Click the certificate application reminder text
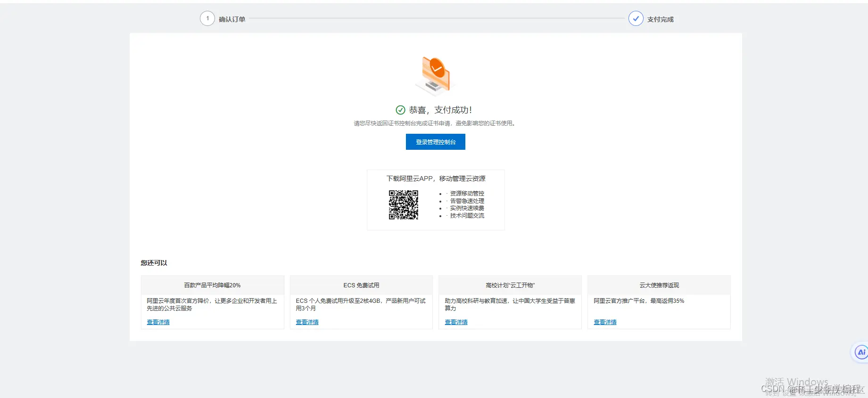Viewport: 868px width, 398px height. [436, 123]
